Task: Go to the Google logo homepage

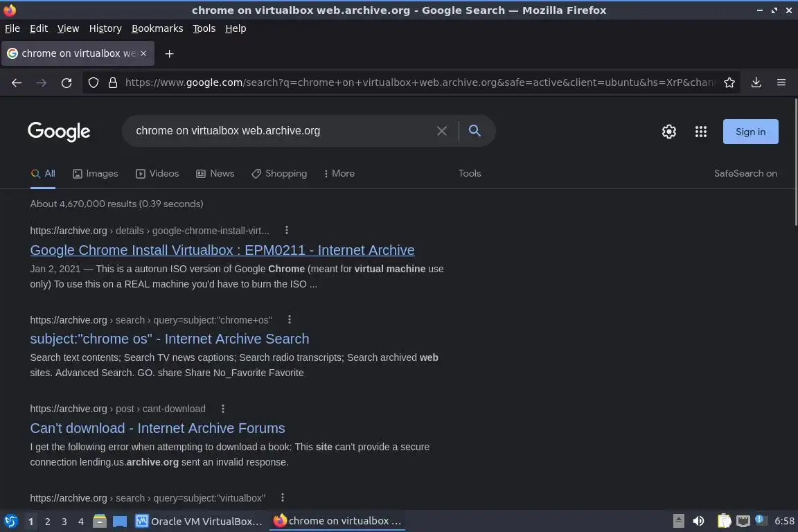Action: pos(59,132)
